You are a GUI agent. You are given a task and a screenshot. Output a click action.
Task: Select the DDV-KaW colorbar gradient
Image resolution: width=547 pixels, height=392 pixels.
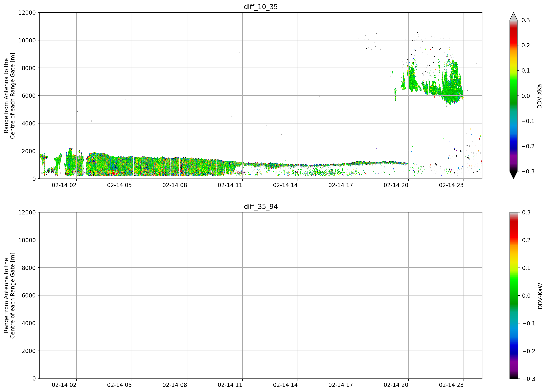coord(513,295)
